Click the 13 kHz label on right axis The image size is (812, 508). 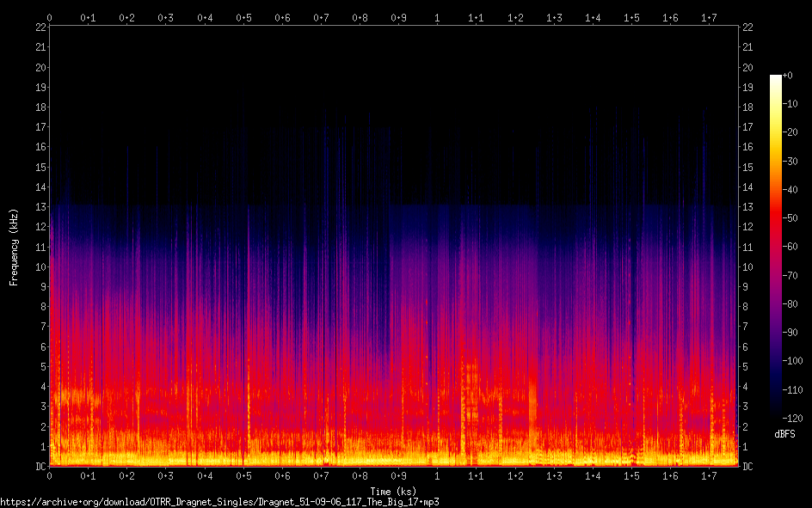[x=747, y=207]
